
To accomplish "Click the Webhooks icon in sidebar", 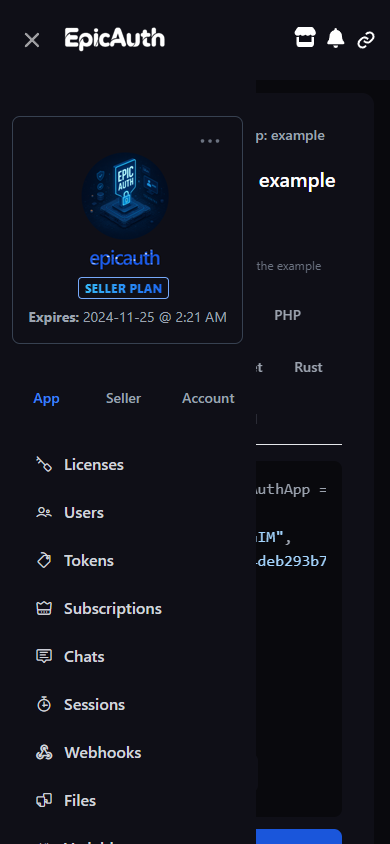I will [44, 752].
